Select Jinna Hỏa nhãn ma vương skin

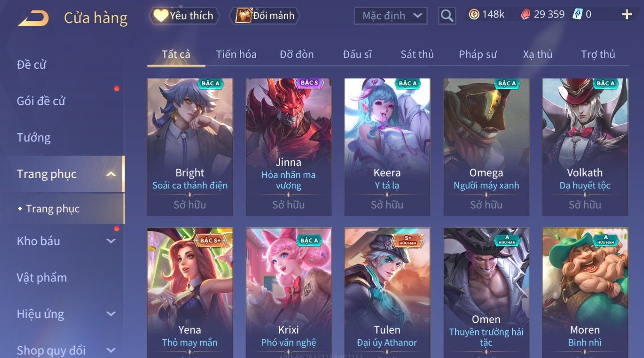(289, 147)
